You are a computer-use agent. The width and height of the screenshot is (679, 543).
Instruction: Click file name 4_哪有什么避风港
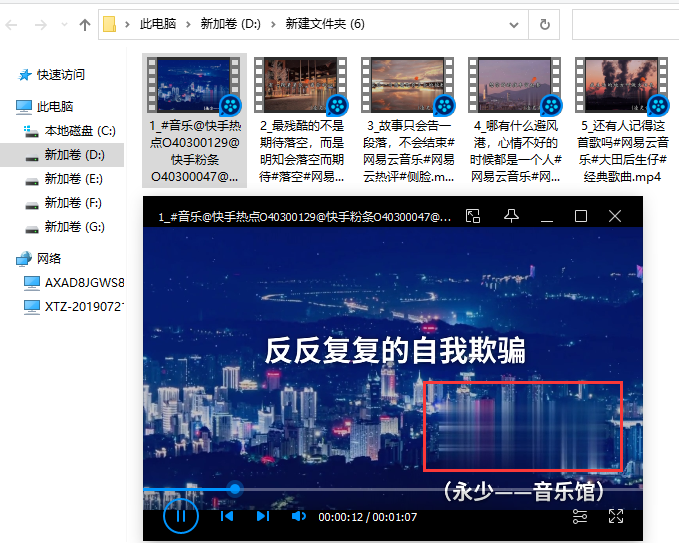click(x=515, y=152)
